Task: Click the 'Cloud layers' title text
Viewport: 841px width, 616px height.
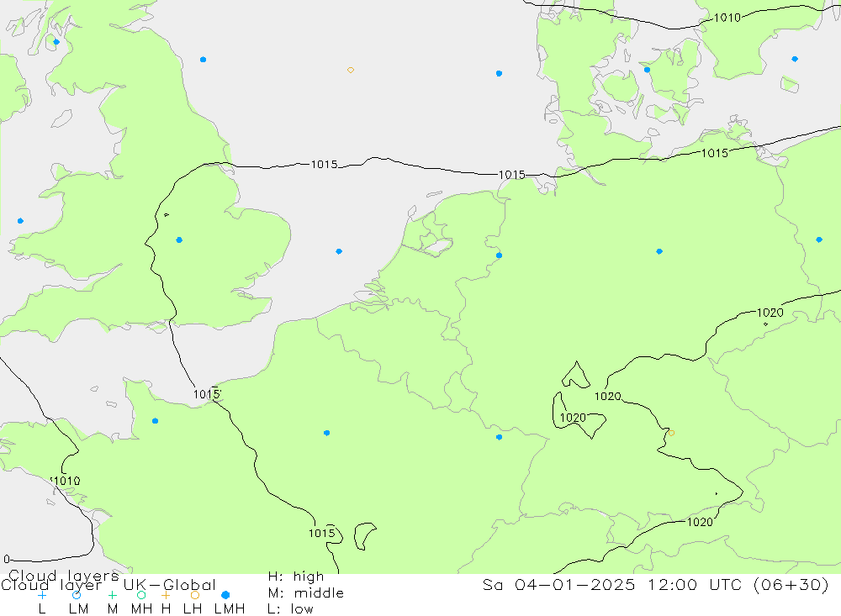Action: (x=63, y=576)
